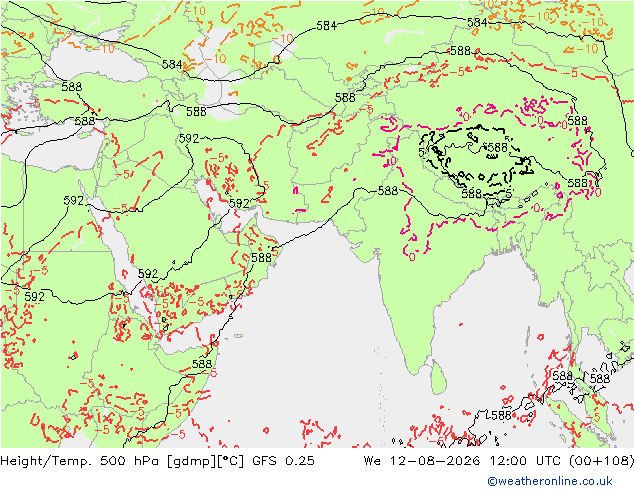The height and width of the screenshot is (490, 634).
Task: Click the 588 label on the Oman coast
Action: pyautogui.click(x=261, y=258)
